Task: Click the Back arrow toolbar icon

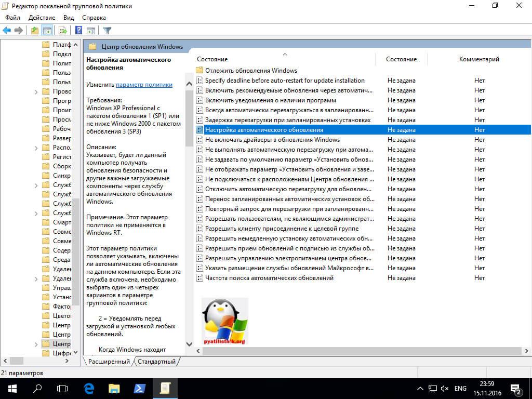Action: (7, 31)
